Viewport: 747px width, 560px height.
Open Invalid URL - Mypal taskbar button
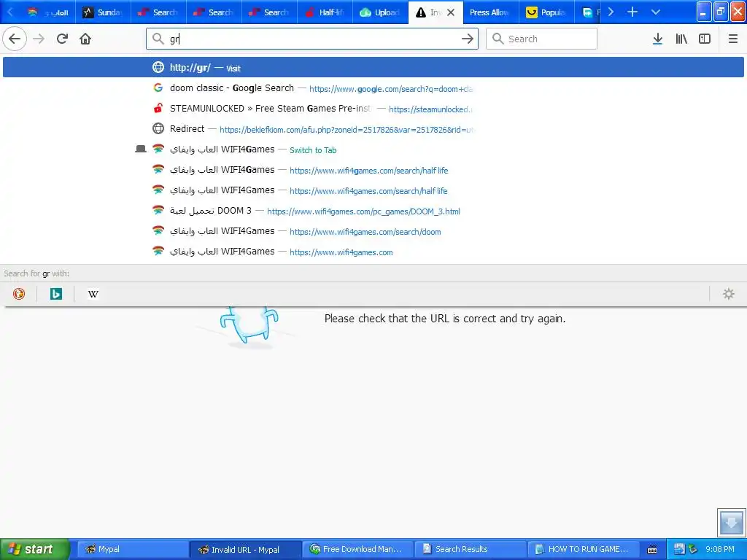245,549
